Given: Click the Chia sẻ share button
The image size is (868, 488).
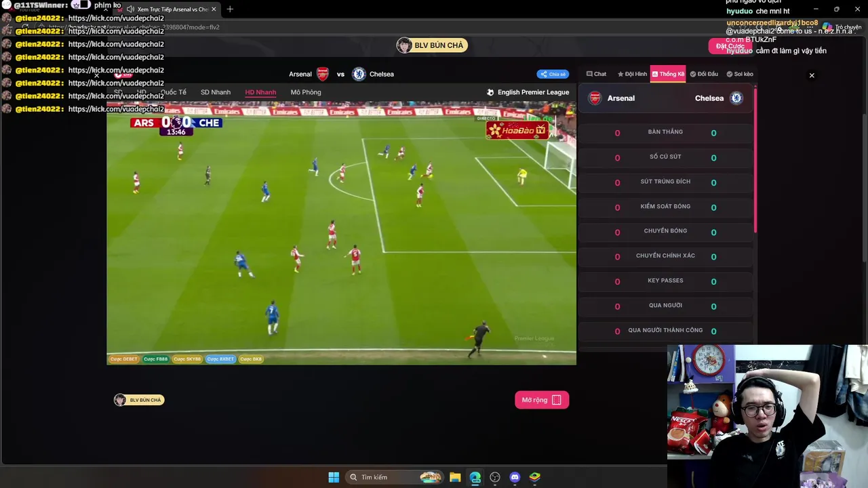Looking at the screenshot, I should click(x=553, y=75).
